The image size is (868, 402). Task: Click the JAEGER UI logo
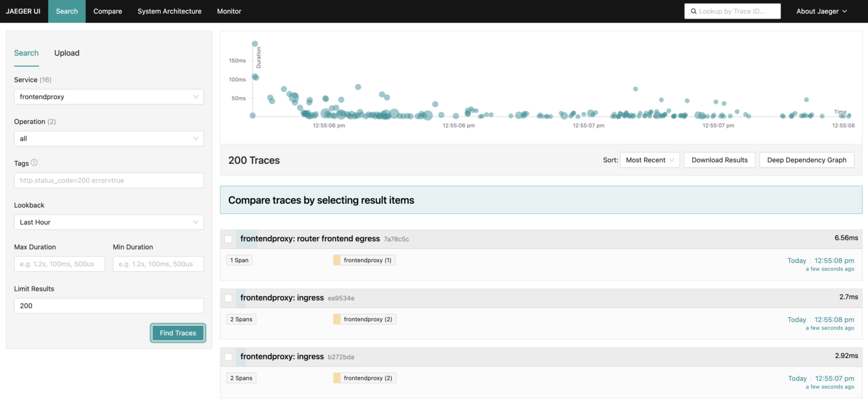coord(23,11)
